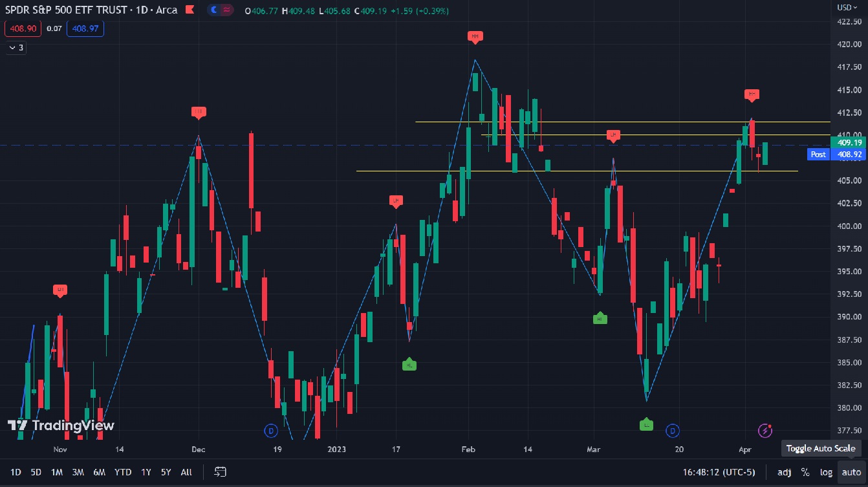Select the 1Y time range
The height and width of the screenshot is (487, 868).
click(x=146, y=472)
